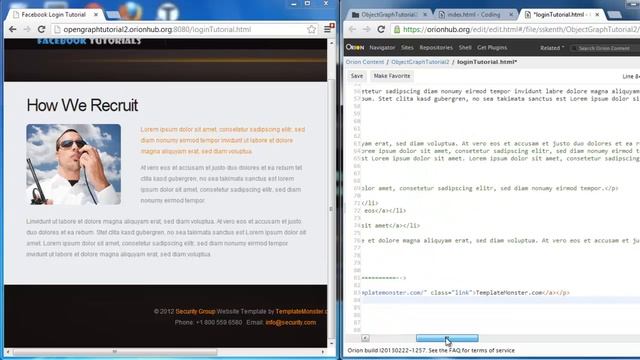
Task: Open Repositories in Orion header
Action: point(436,48)
